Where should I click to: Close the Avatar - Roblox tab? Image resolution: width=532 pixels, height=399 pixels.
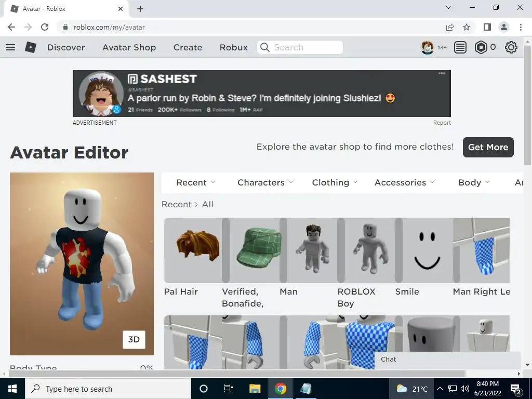click(x=121, y=9)
